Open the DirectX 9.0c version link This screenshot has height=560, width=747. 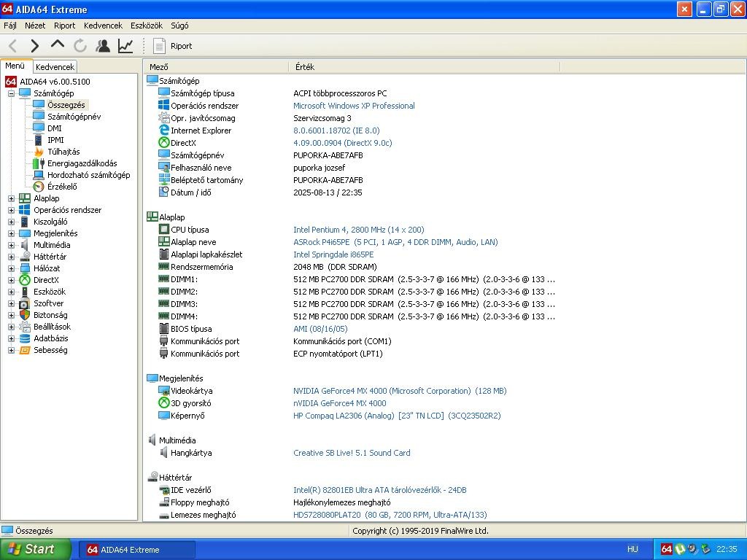[343, 143]
